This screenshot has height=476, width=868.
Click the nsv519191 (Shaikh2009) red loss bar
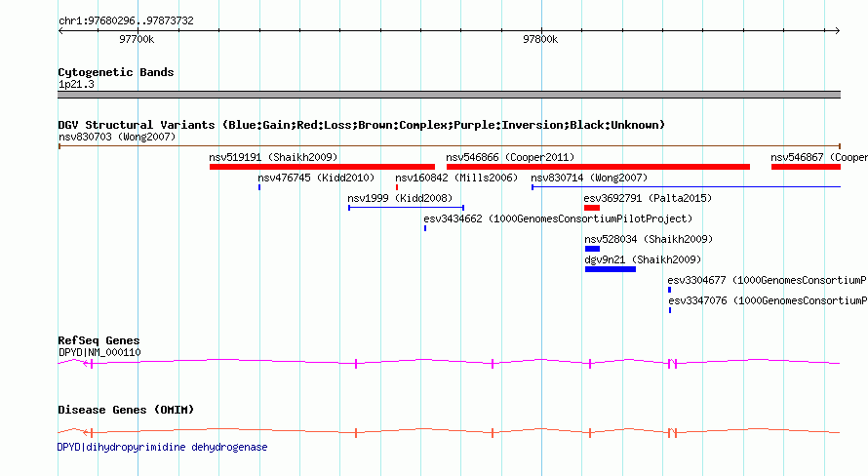pyautogui.click(x=322, y=167)
